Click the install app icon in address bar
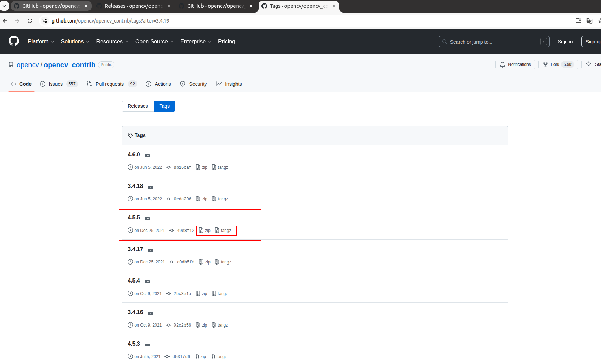 [x=578, y=21]
